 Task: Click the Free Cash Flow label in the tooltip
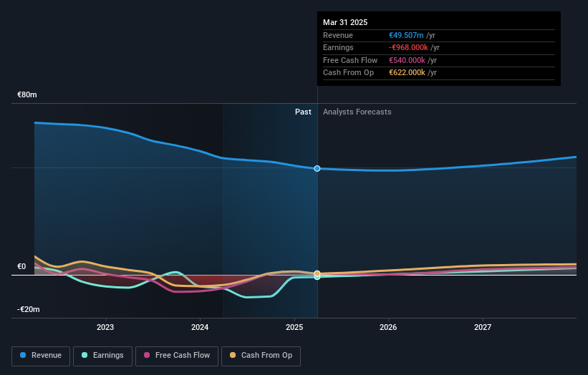coord(350,60)
